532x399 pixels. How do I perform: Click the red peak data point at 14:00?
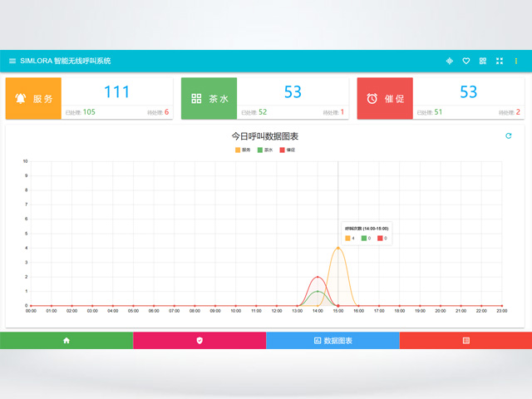click(318, 277)
